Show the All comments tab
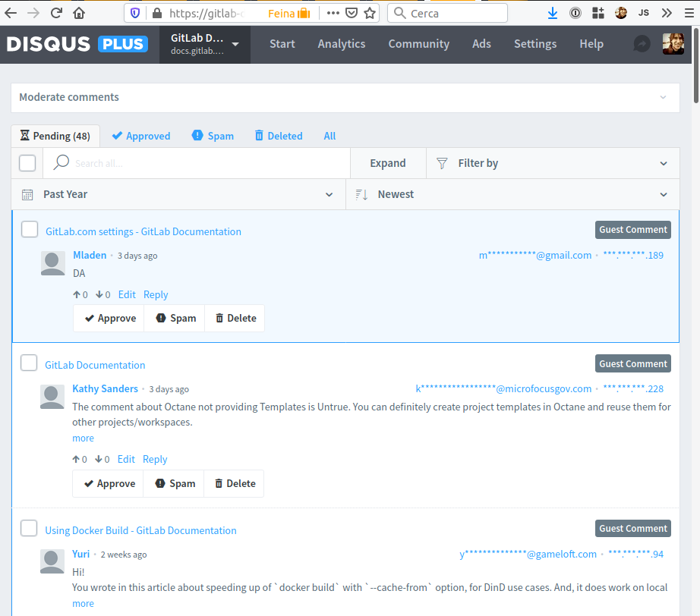700x616 pixels. (x=330, y=136)
